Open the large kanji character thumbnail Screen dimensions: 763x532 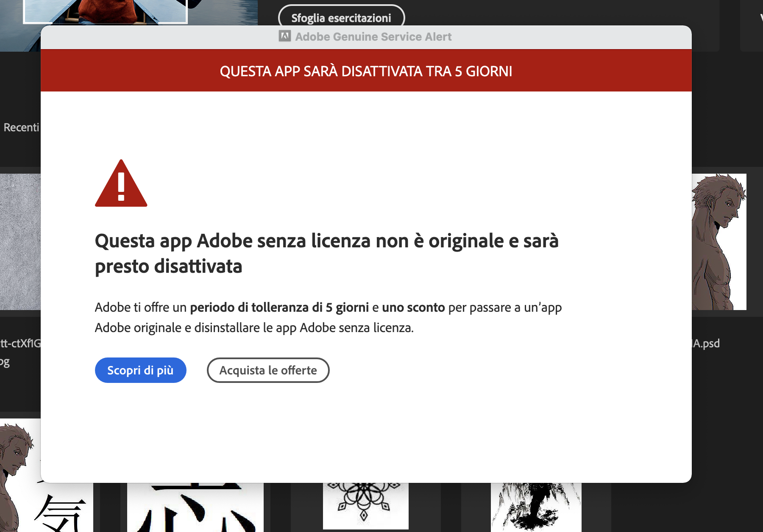point(195,507)
